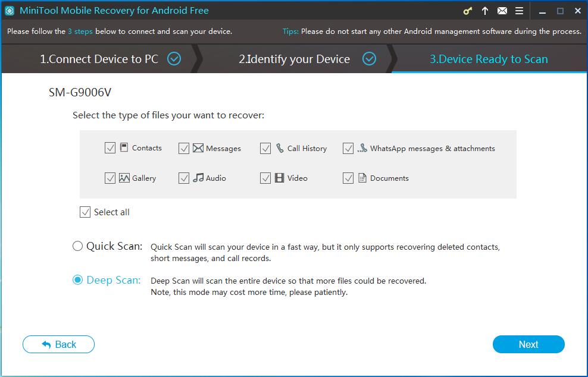
Task: Click the key register icon in title bar
Action: (x=467, y=11)
